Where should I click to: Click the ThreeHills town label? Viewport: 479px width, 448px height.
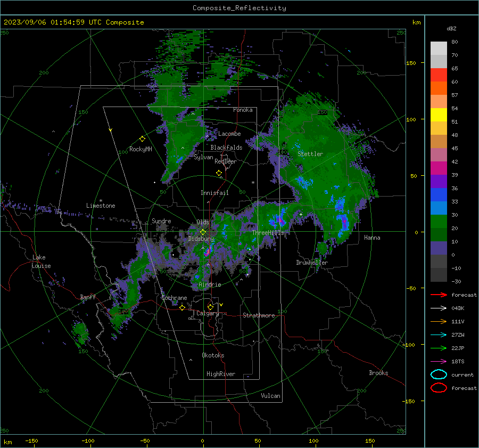point(268,233)
